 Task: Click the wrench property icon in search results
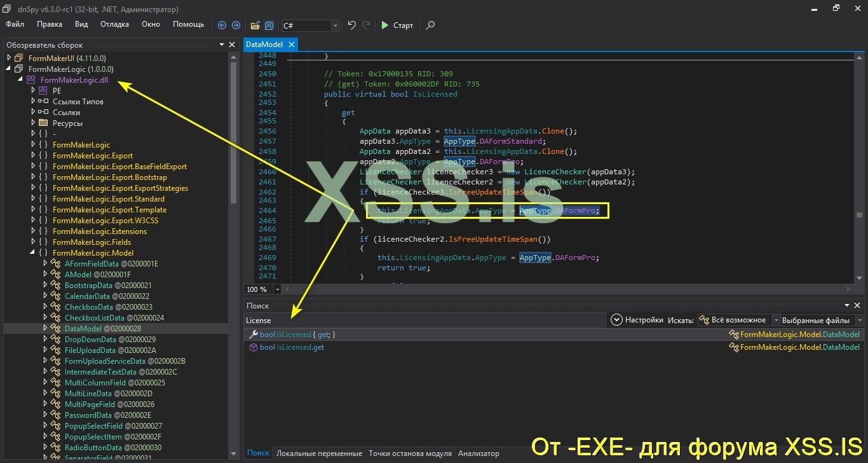coord(253,335)
